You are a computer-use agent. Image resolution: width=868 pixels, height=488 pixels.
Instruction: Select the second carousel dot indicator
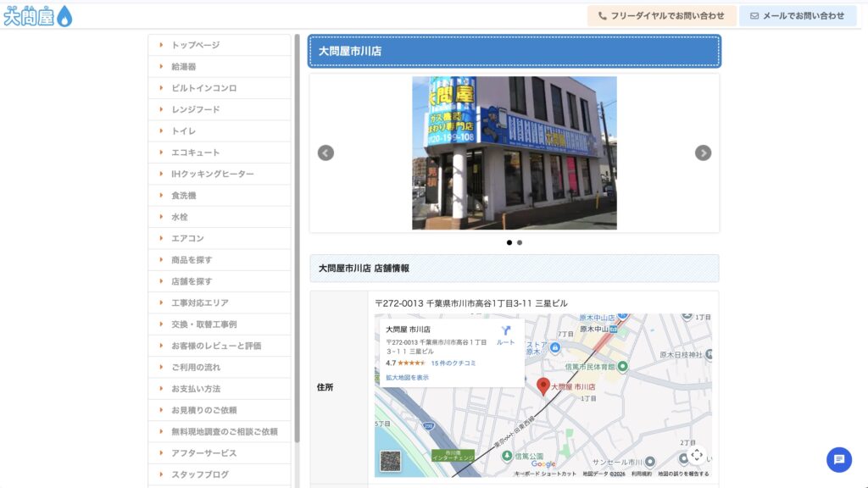coord(520,242)
